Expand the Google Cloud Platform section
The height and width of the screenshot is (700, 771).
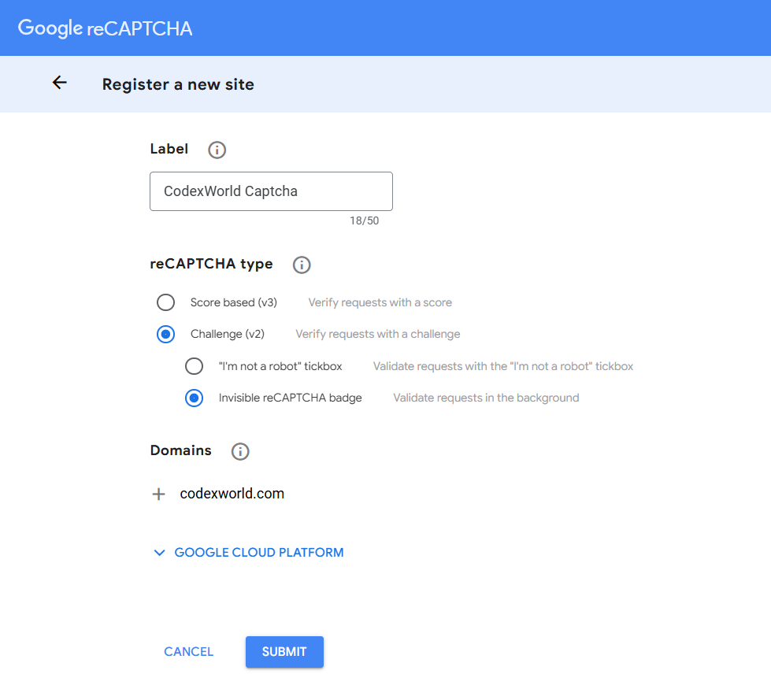[249, 553]
